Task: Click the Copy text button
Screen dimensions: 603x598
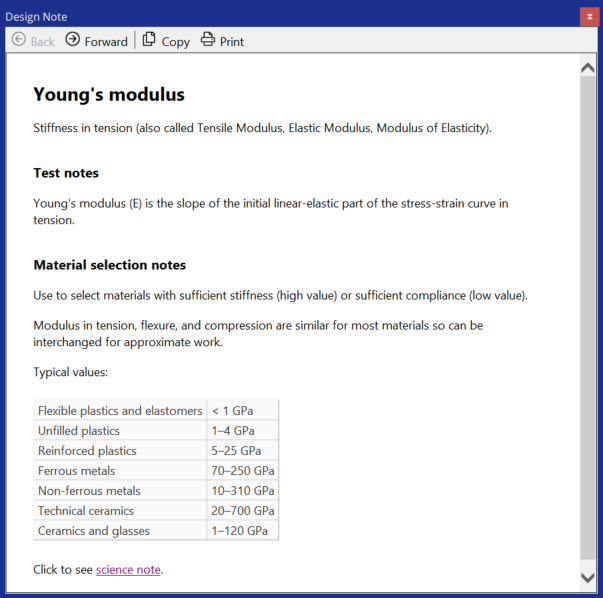Action: (x=175, y=42)
